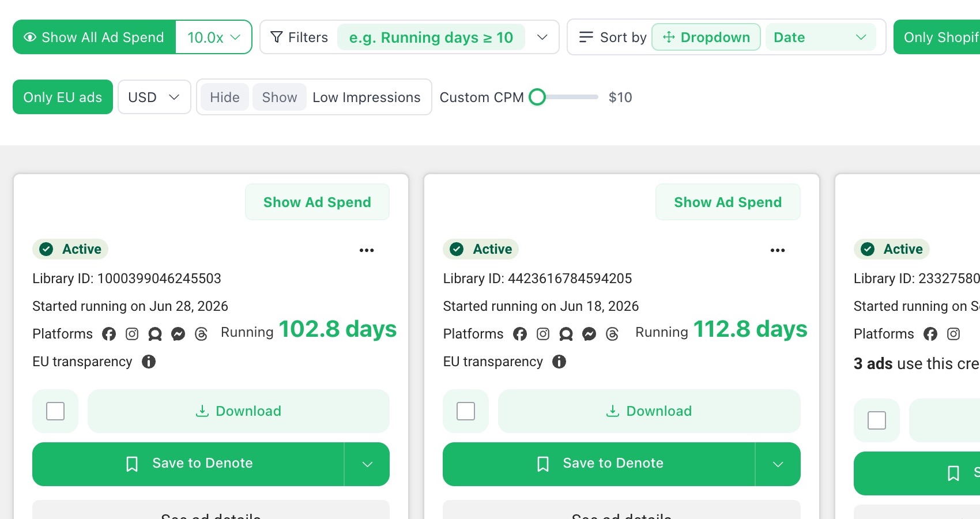Click Audience Network icon on ad 4423616784594205
The width and height of the screenshot is (980, 519).
566,334
